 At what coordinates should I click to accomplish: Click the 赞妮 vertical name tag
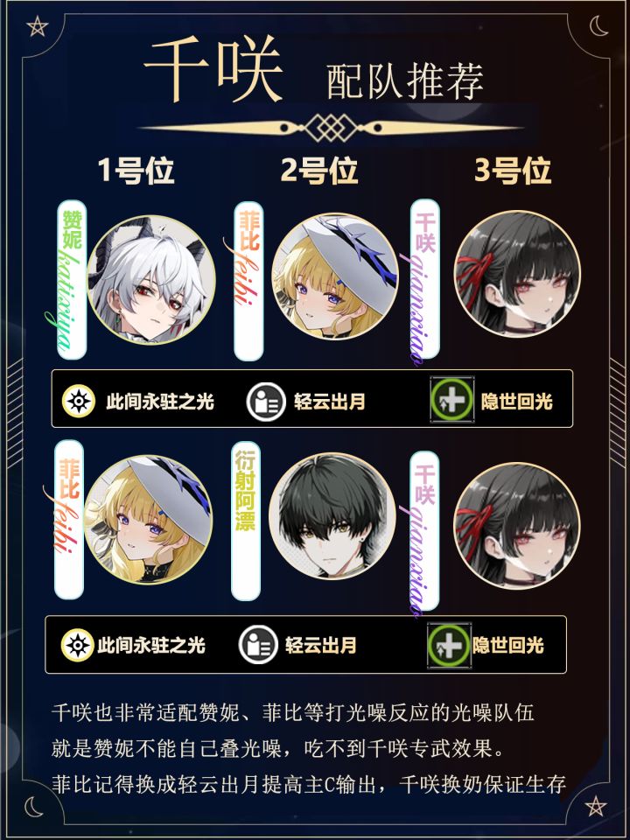72,280
